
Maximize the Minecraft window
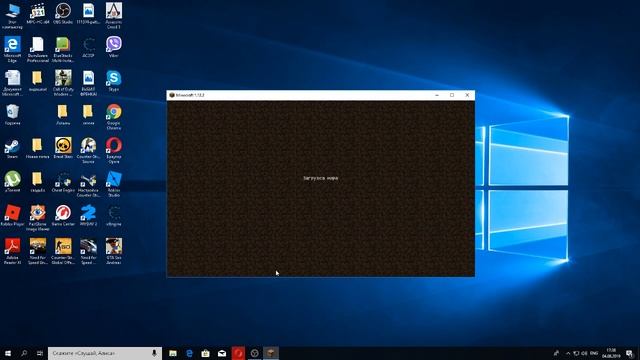pos(452,95)
